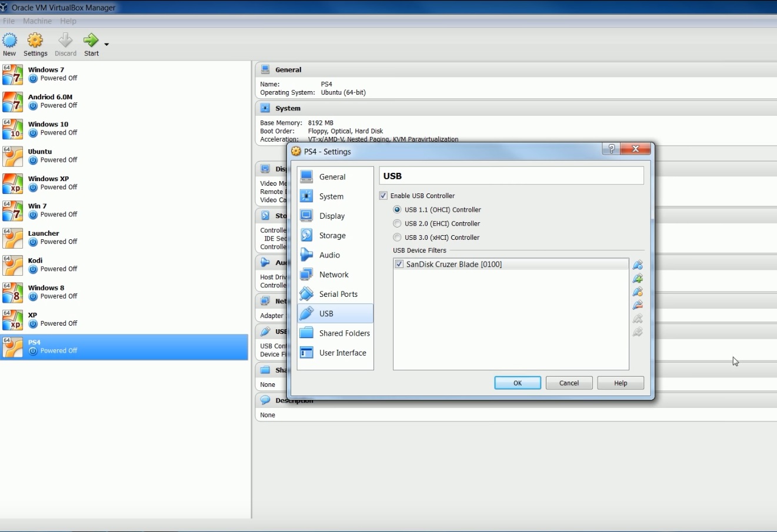Open the User Interface settings category

[335, 353]
